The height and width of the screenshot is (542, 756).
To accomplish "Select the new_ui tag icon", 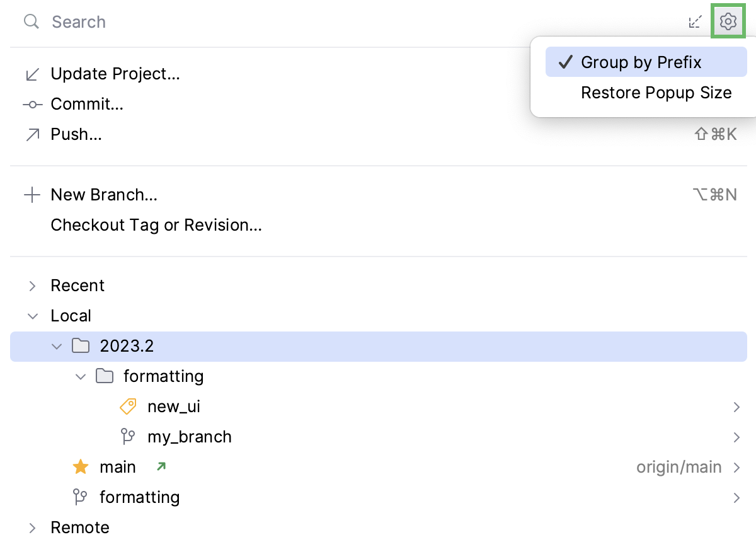I will pos(128,407).
